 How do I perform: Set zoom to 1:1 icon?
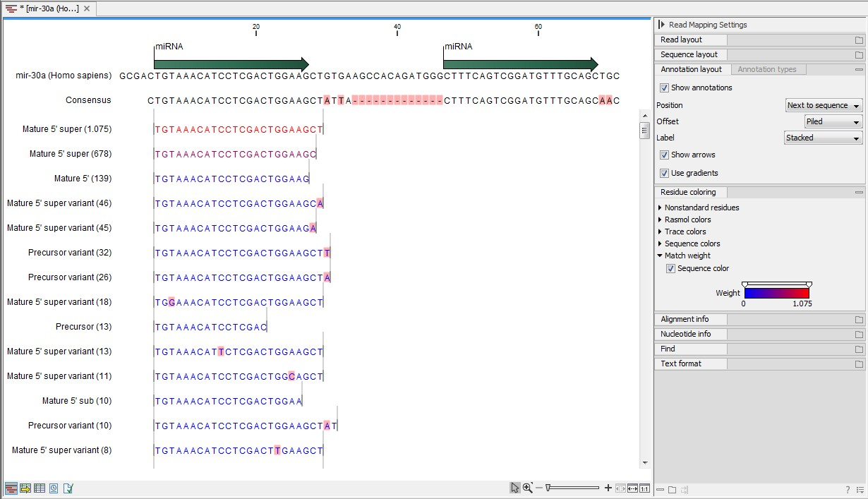645,488
